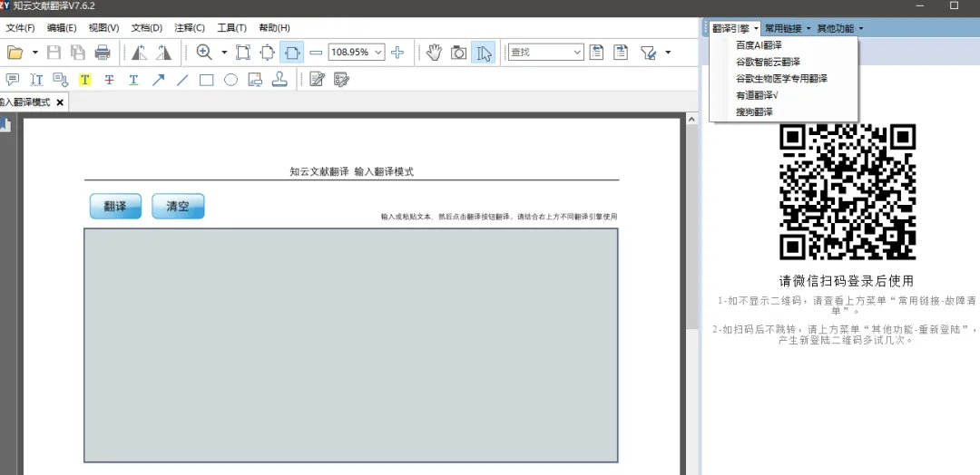
Task: Click the zoom in plus button
Action: 397,53
